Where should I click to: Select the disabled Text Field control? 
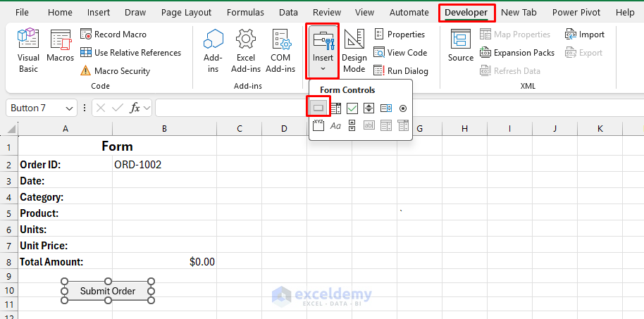(x=369, y=125)
